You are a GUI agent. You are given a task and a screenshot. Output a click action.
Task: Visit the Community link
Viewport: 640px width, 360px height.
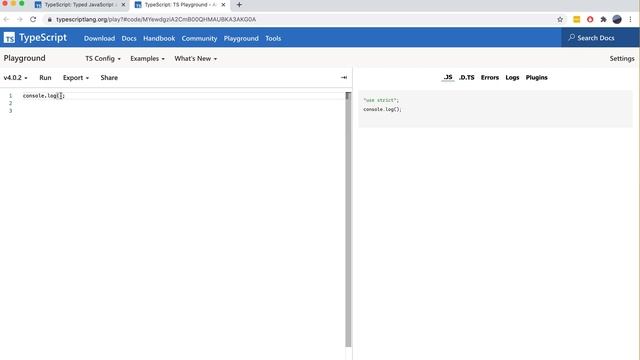click(x=199, y=38)
